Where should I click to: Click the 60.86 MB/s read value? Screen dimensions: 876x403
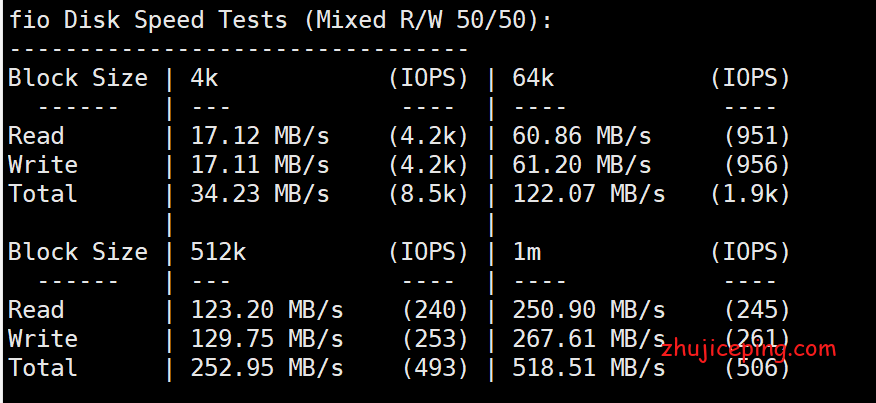pyautogui.click(x=582, y=136)
